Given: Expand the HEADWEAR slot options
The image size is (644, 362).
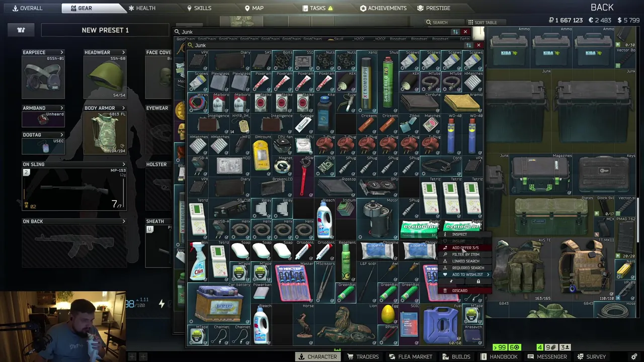Looking at the screenshot, I should pos(123,52).
